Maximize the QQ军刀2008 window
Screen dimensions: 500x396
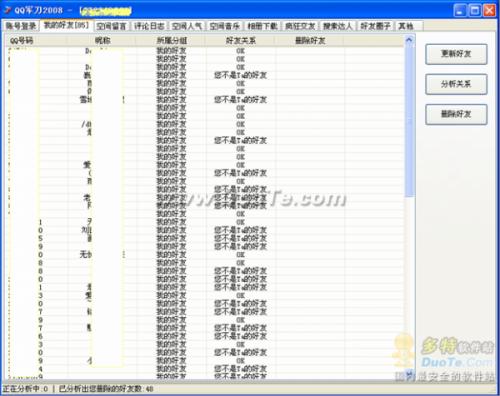click(475, 11)
